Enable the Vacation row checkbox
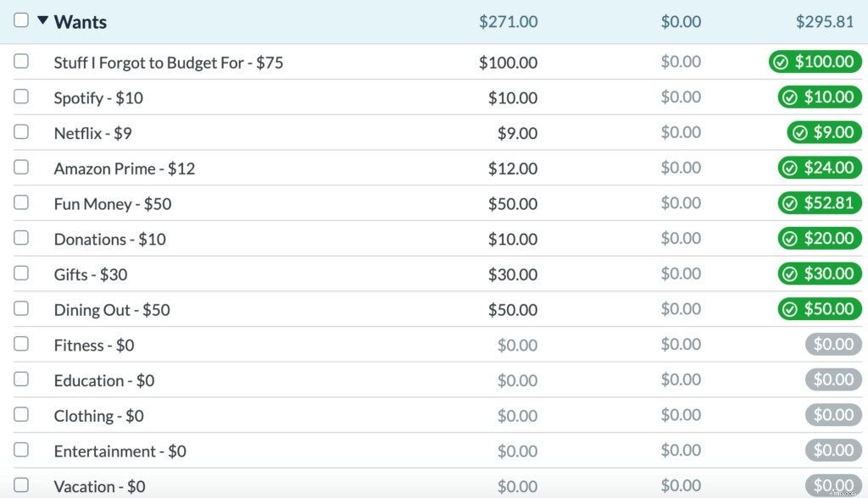This screenshot has width=868, height=498. click(21, 485)
